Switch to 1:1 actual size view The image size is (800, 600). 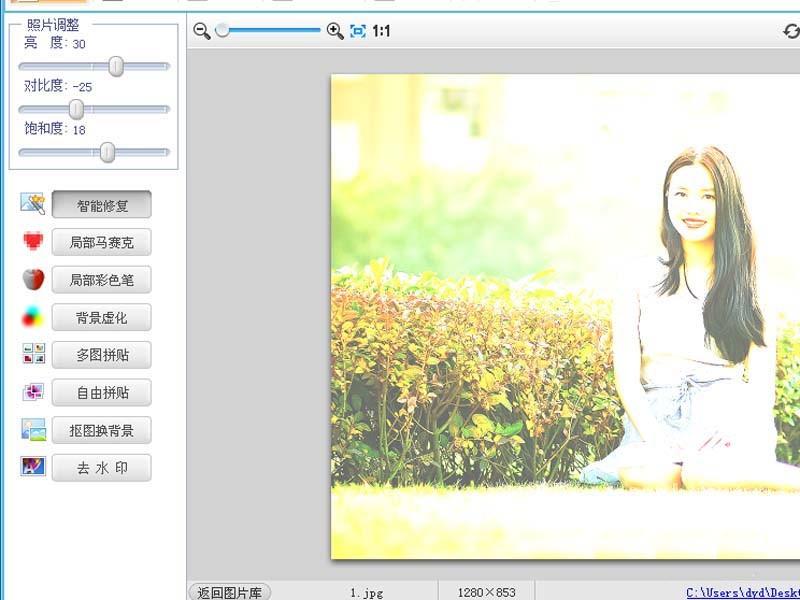click(381, 31)
